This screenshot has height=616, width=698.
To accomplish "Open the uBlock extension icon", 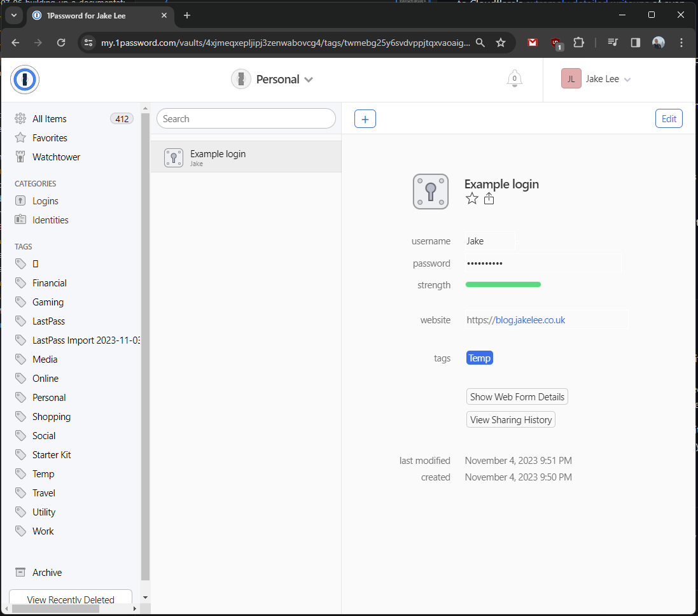I will pyautogui.click(x=557, y=43).
